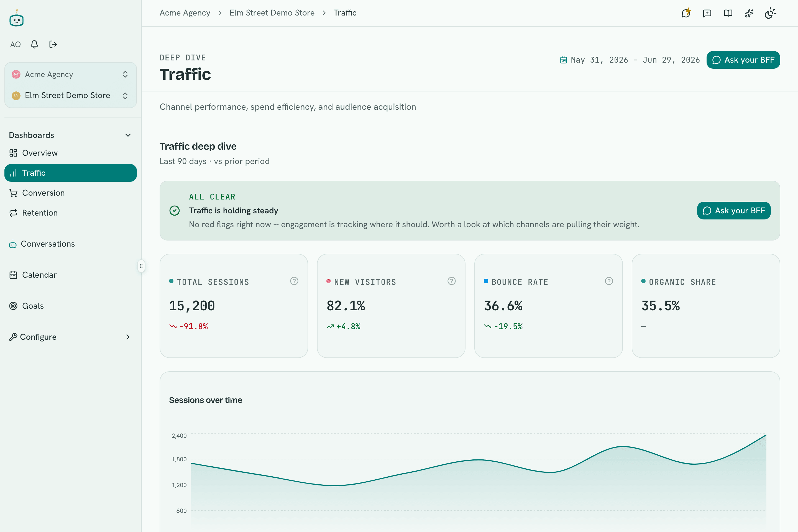This screenshot has width=798, height=532.
Task: Click the Acme Agency AA avatar
Action: pos(16,74)
